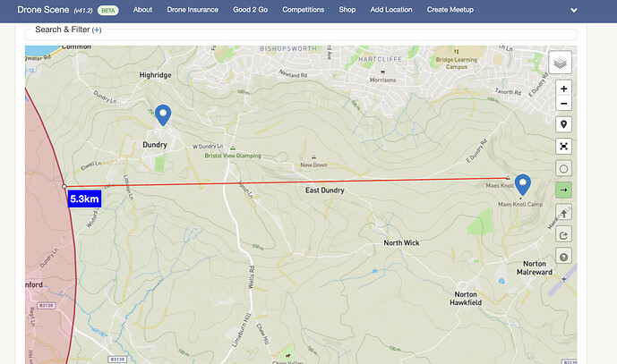
Task: Toggle the active distance measure tool
Action: pyautogui.click(x=563, y=190)
